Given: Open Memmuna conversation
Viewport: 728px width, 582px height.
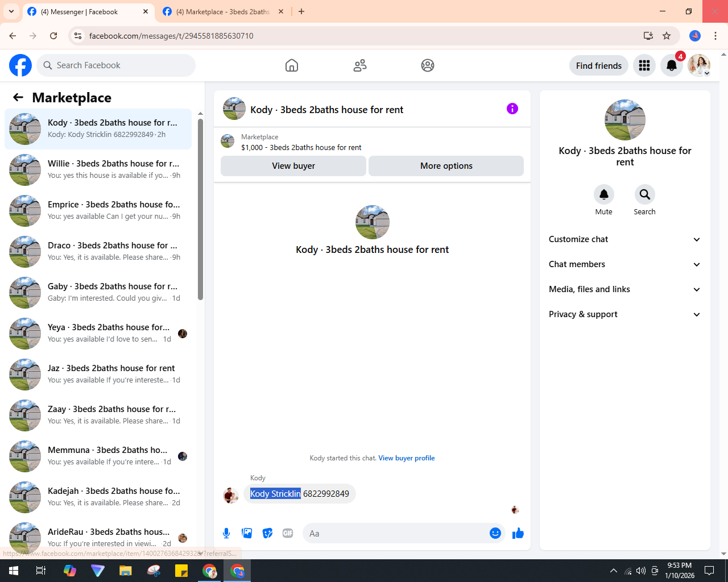Looking at the screenshot, I should 98,456.
